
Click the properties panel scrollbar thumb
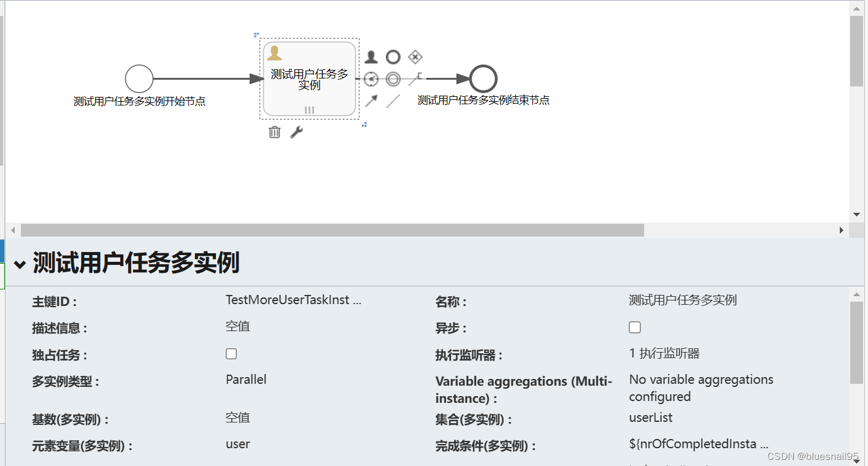click(856, 343)
